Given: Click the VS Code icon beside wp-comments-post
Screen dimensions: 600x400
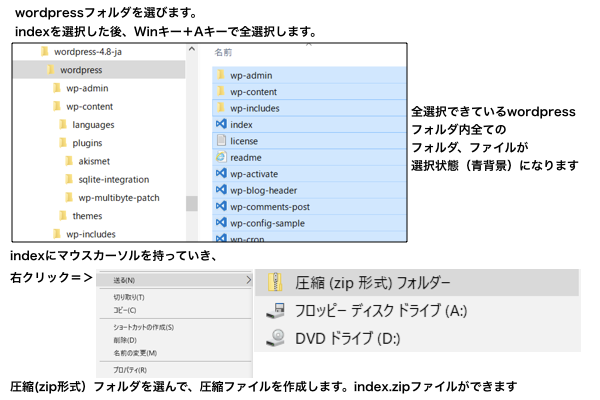Looking at the screenshot, I should [221, 206].
